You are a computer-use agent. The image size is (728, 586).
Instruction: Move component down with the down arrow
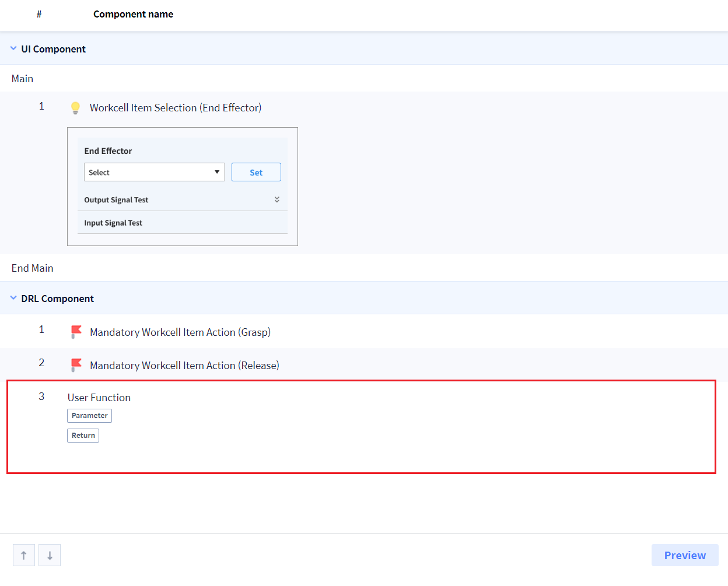(x=50, y=555)
